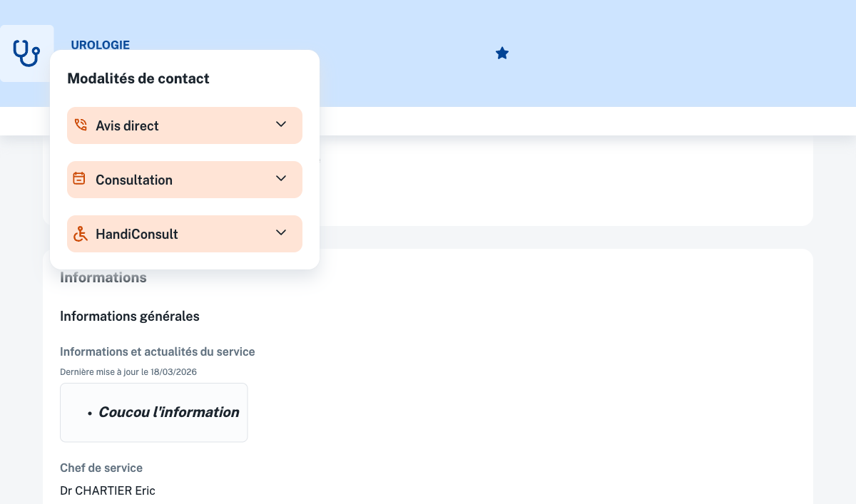The height and width of the screenshot is (504, 856).
Task: Mark the service as favorite with the star
Action: click(502, 53)
